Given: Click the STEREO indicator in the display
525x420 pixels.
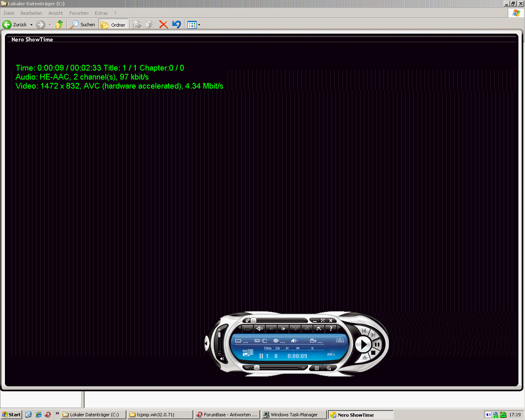Looking at the screenshot, I should (x=340, y=340).
